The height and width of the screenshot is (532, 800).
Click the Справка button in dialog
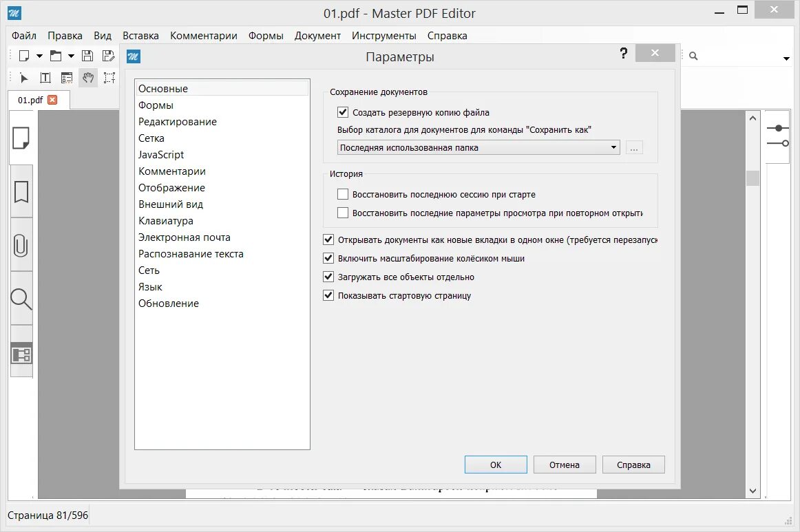[633, 465]
